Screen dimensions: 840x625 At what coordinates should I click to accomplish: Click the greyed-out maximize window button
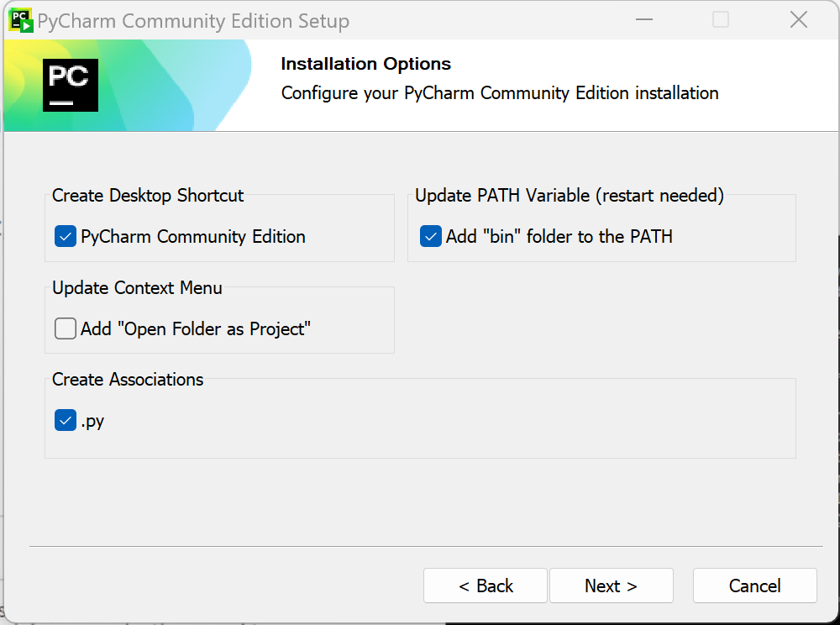[721, 20]
